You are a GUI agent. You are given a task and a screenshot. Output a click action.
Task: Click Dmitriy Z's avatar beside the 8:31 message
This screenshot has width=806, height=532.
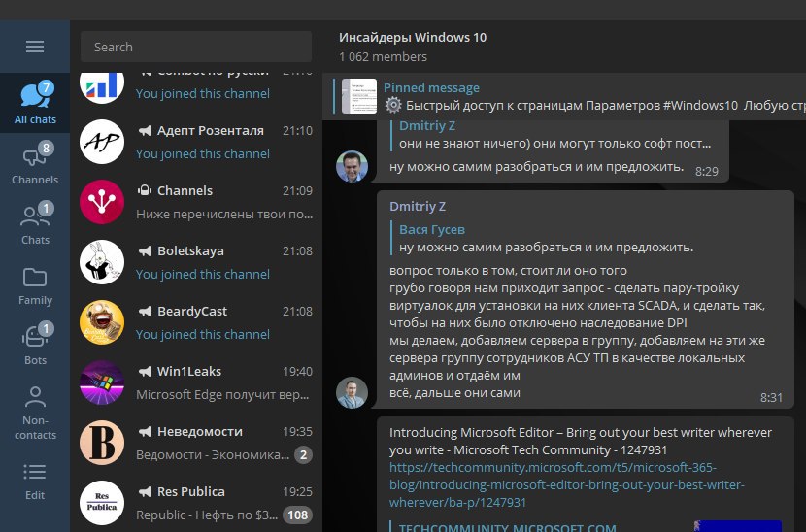(x=353, y=393)
